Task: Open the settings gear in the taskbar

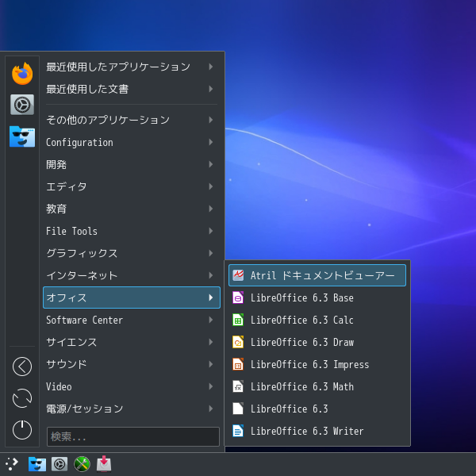Action: click(59, 464)
